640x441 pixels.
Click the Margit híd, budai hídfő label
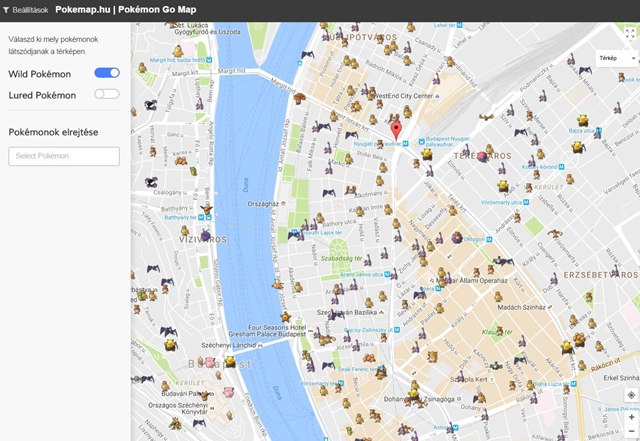tap(177, 60)
